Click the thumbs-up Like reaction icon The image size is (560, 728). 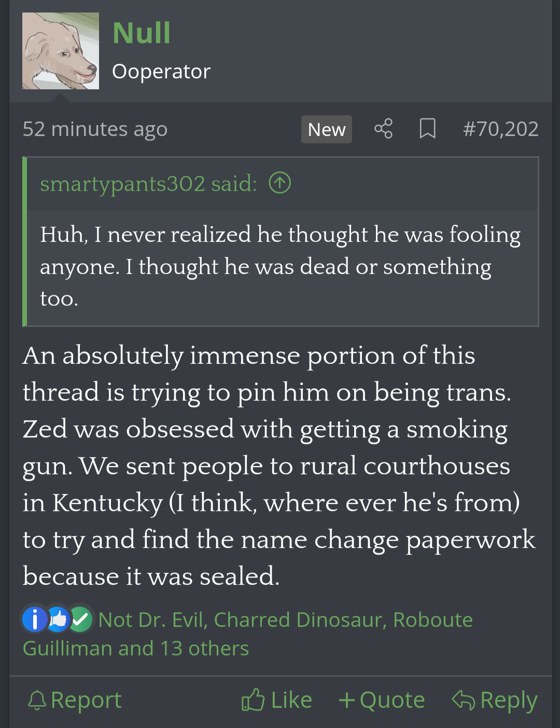tap(58, 619)
